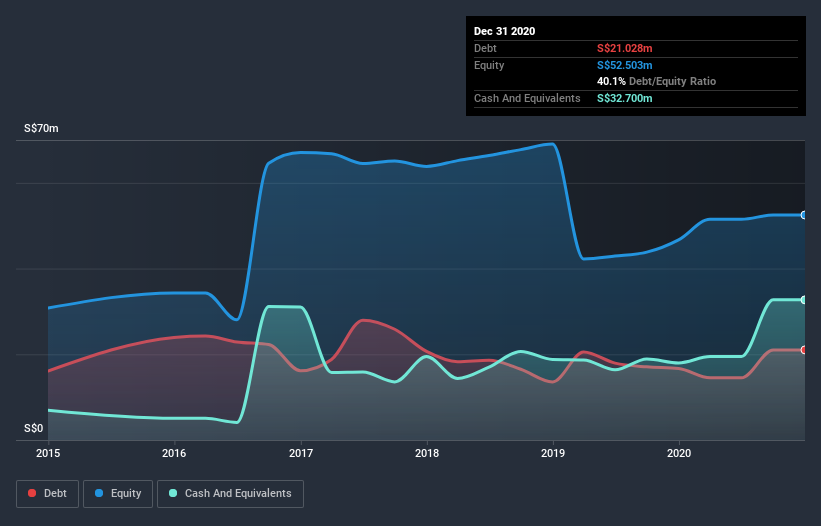Image resolution: width=821 pixels, height=526 pixels.
Task: Click the 2020 x-axis label
Action: pos(679,453)
